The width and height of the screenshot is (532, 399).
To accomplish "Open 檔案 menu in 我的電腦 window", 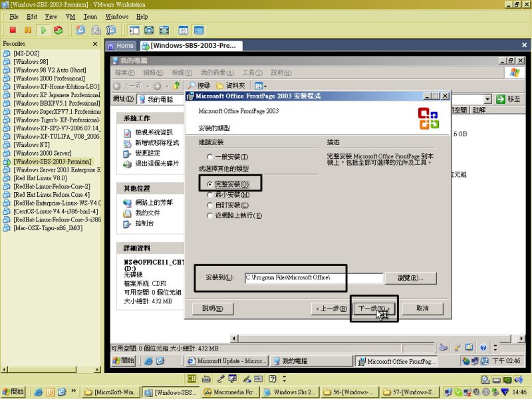I will pyautogui.click(x=124, y=72).
